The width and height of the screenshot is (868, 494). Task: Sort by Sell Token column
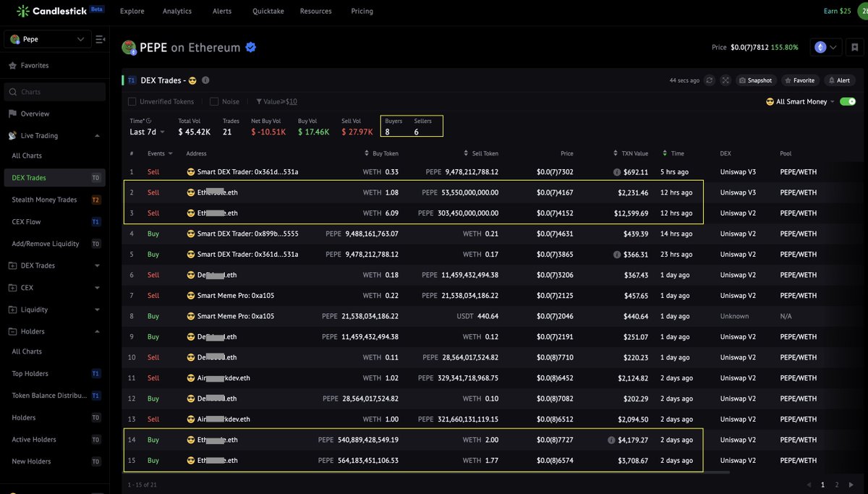pos(466,153)
